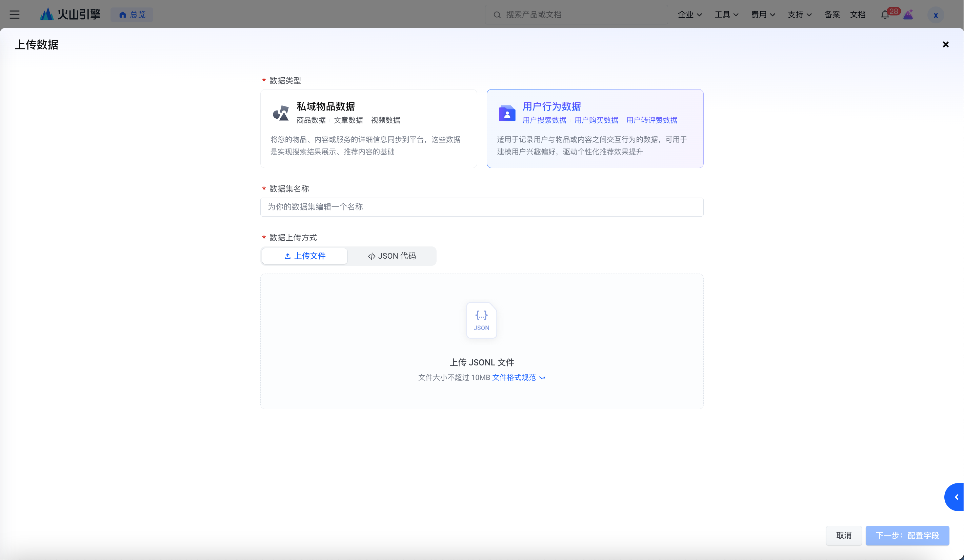Expand the blue side panel arrow
The width and height of the screenshot is (964, 560).
point(956,497)
